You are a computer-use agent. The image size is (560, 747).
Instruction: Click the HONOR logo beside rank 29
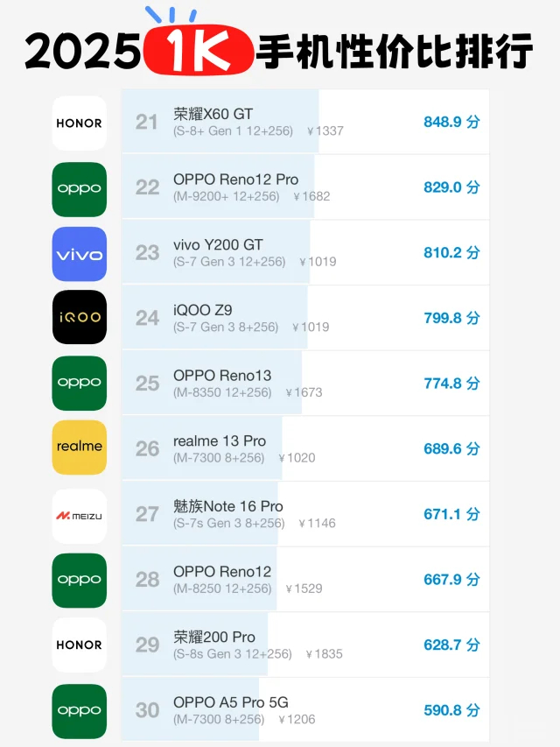(79, 645)
